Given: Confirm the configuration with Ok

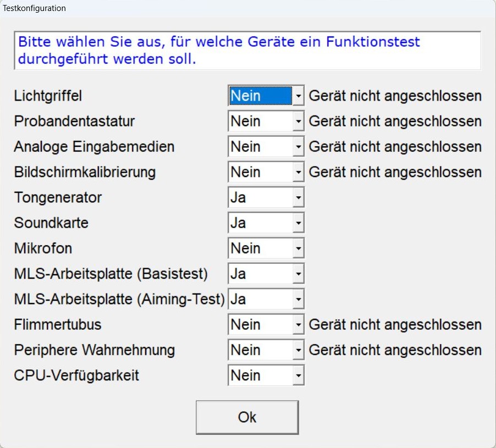Looking at the screenshot, I should (247, 417).
